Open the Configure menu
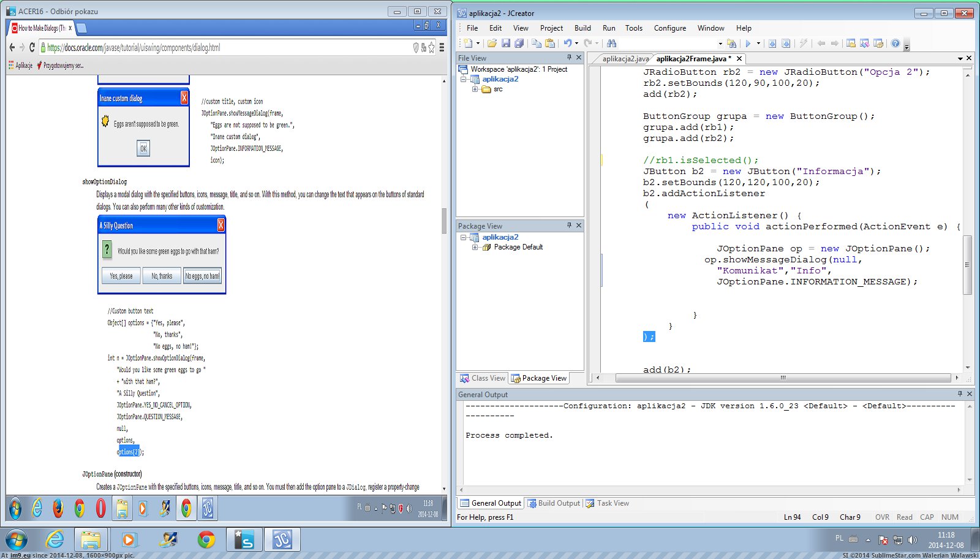980x559 pixels. pos(670,28)
